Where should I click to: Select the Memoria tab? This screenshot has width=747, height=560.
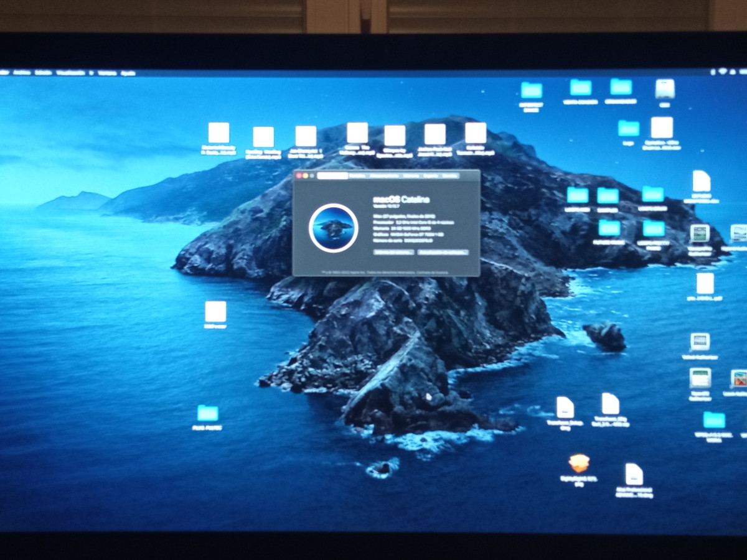411,176
